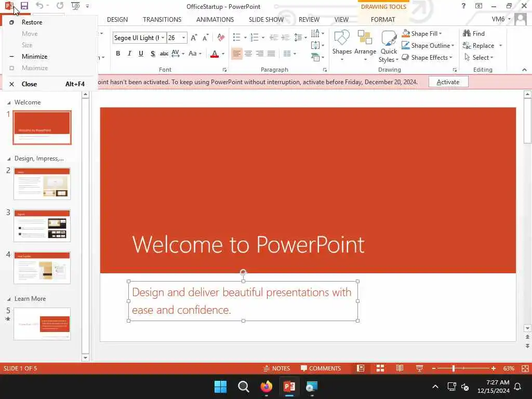Open Align Text options
The width and height of the screenshot is (532, 399).
coord(317,45)
